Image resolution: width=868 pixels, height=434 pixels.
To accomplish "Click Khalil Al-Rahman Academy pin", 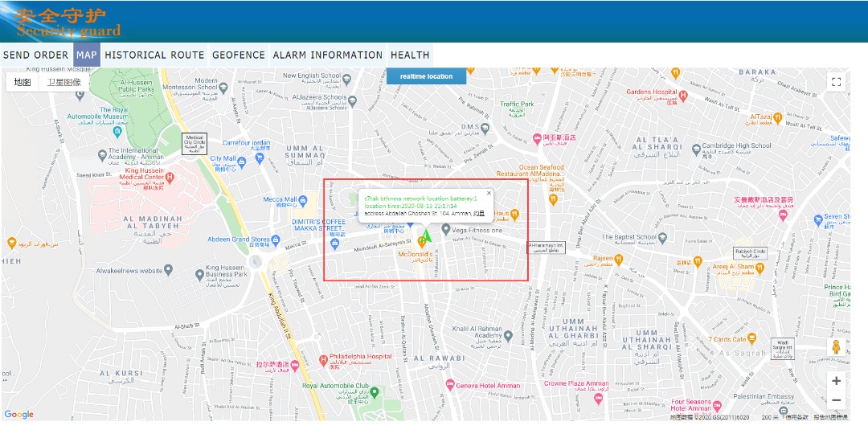I will tap(508, 335).
